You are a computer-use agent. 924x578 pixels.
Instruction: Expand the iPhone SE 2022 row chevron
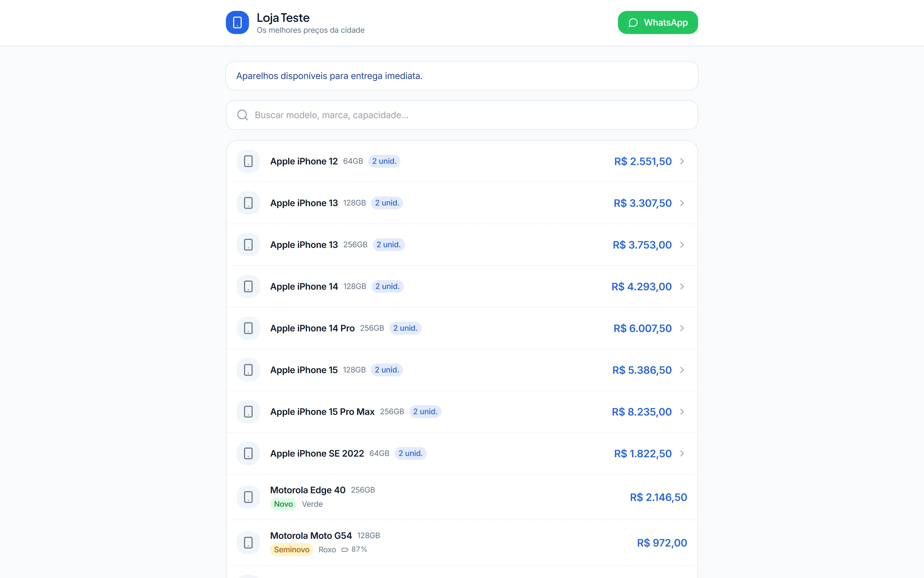(682, 453)
